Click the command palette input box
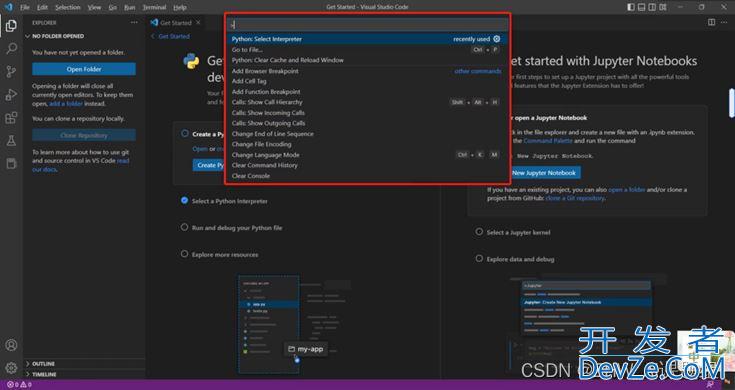This screenshot has width=735, height=390. (x=368, y=25)
